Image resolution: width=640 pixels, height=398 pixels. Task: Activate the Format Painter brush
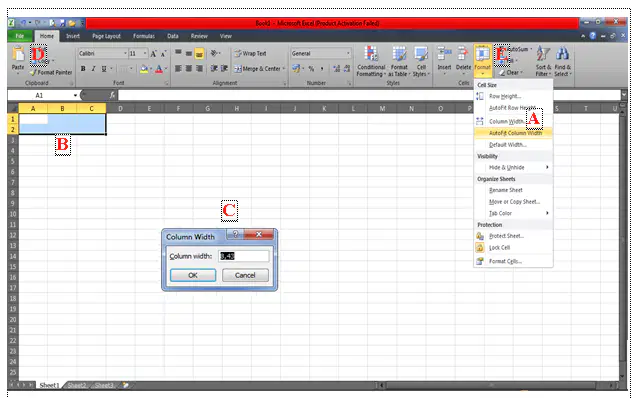pyautogui.click(x=51, y=72)
